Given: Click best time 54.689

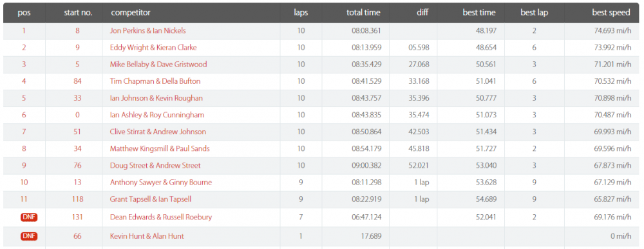Looking at the screenshot, I should 486,199.
